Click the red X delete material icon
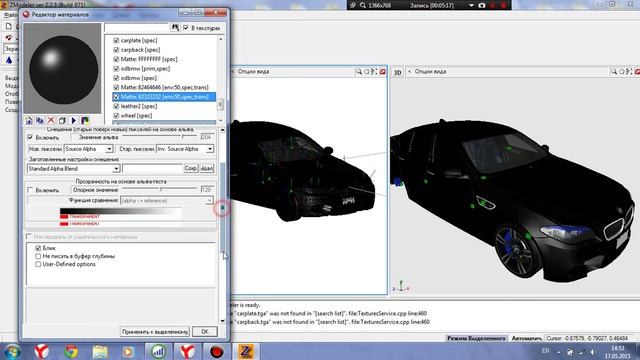 51,120
